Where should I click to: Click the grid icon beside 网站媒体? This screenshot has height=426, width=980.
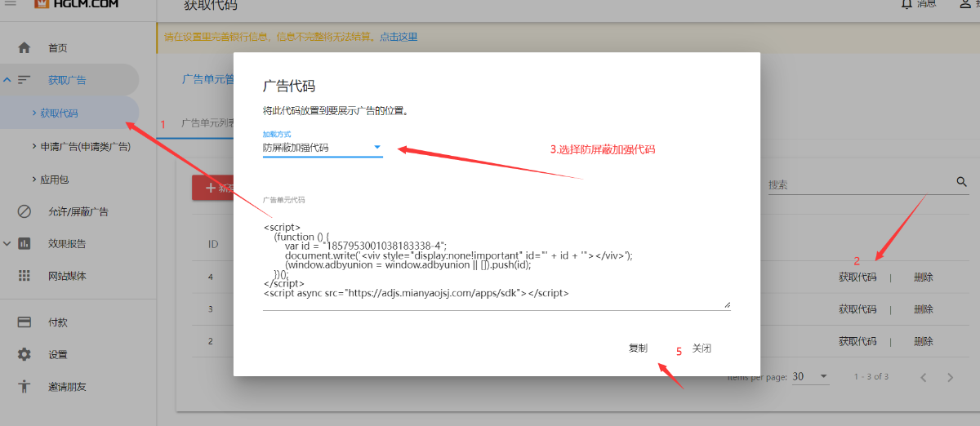click(x=24, y=276)
